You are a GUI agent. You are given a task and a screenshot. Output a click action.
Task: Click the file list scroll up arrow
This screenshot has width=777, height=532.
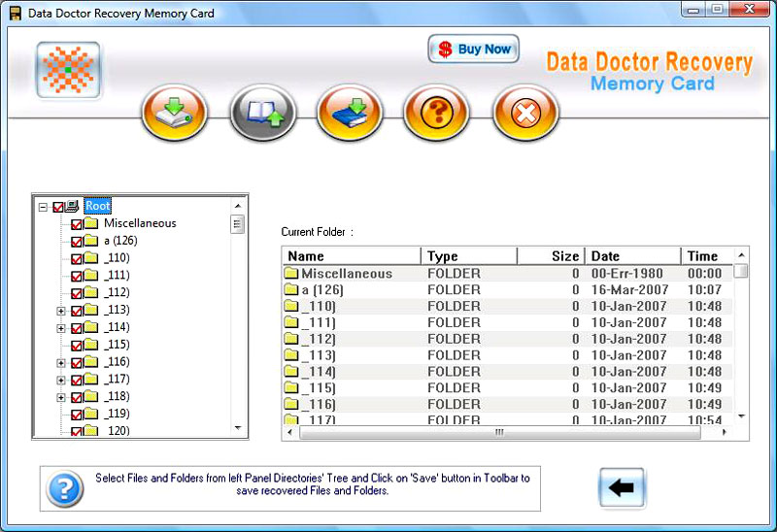741,255
